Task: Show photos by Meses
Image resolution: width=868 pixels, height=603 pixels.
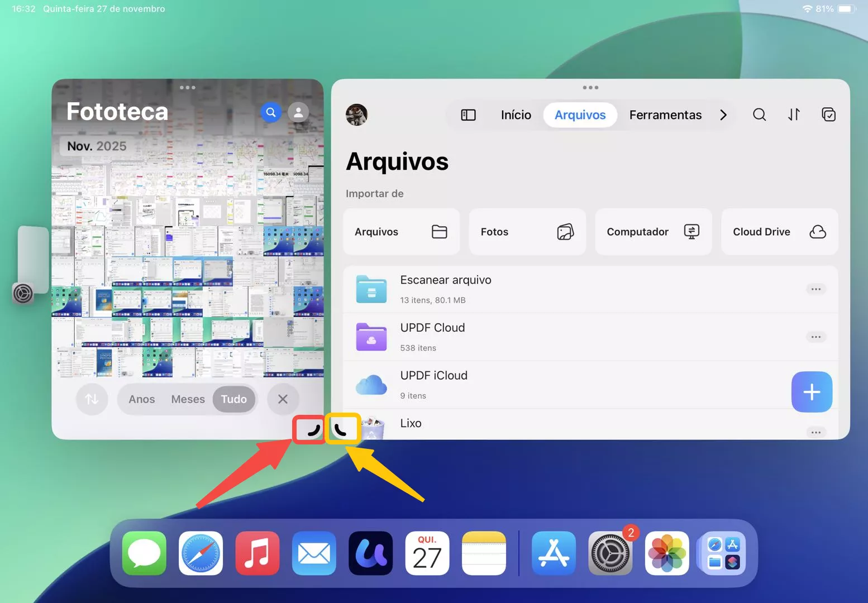Action: coord(188,399)
